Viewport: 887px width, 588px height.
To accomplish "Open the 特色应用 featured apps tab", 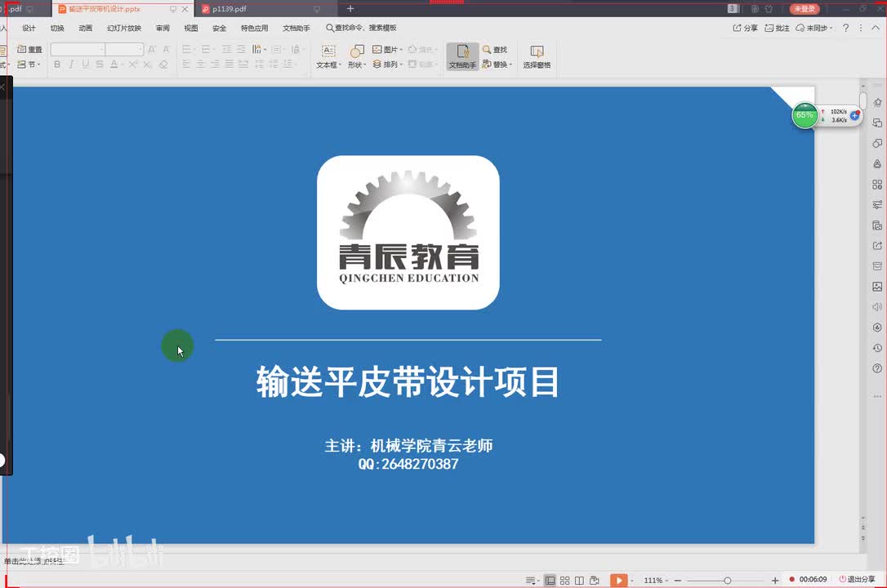I will (255, 28).
